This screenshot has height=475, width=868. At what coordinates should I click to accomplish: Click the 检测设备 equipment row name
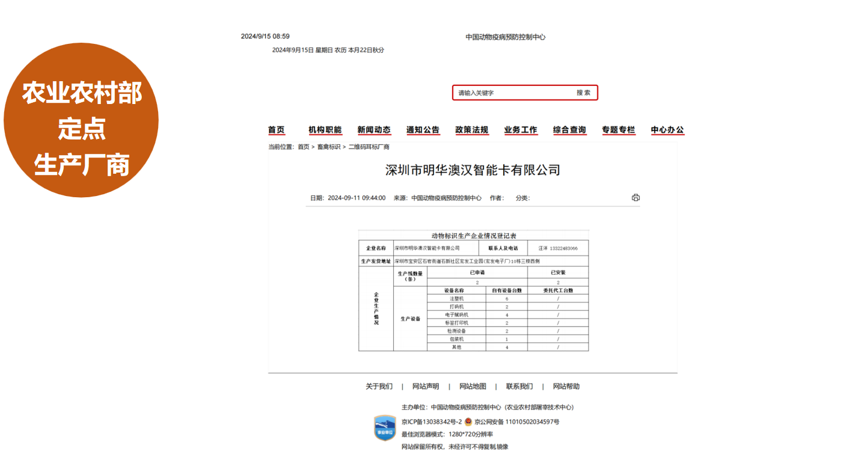[457, 331]
